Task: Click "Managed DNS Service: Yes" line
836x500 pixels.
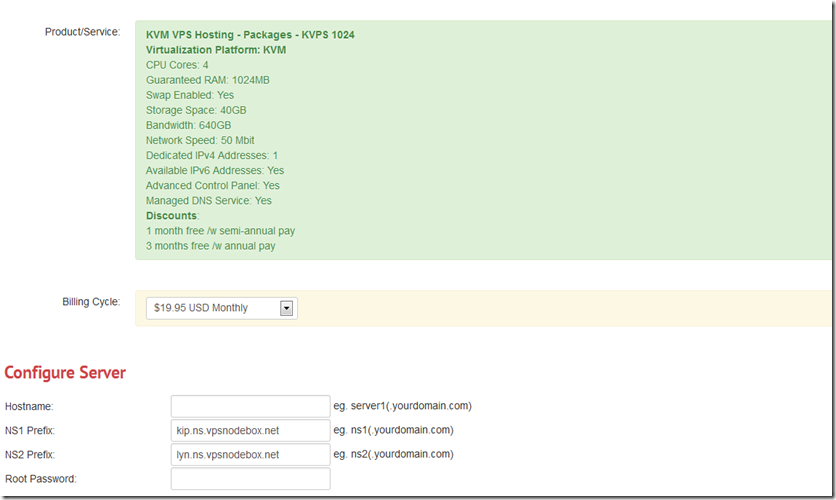Action: click(208, 201)
